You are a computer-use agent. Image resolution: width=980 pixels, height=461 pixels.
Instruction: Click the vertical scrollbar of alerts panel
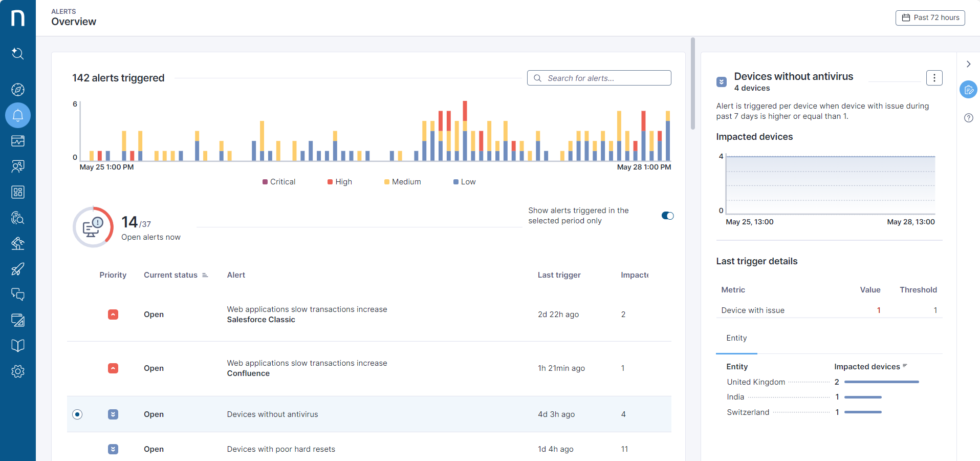click(693, 83)
